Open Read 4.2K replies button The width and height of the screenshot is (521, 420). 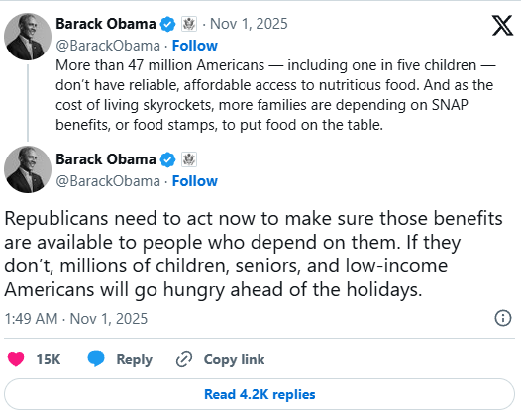pos(260,394)
